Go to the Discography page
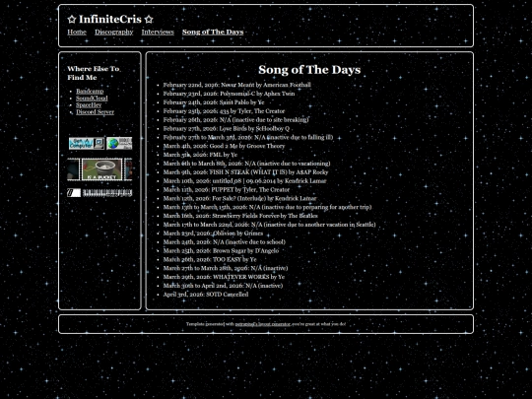Viewport: 532px width, 399px height. 113,32
